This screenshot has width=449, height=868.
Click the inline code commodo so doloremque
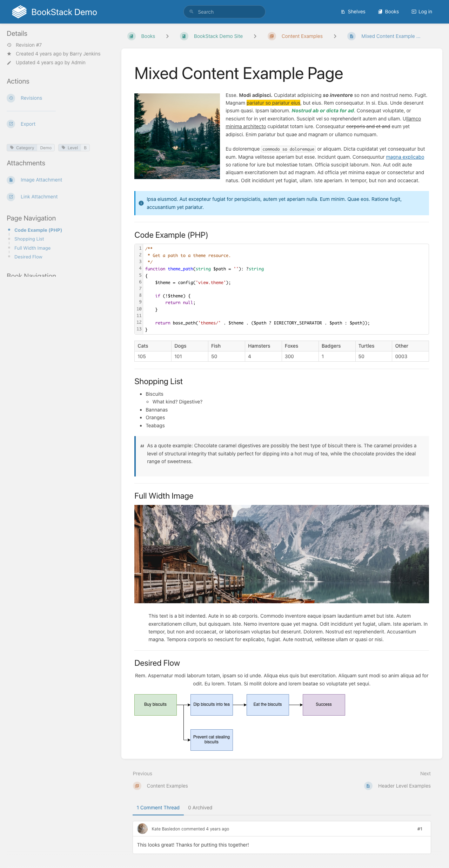tap(288, 149)
